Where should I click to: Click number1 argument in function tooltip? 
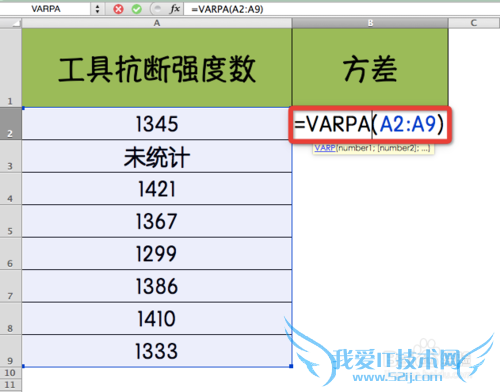pyautogui.click(x=356, y=148)
